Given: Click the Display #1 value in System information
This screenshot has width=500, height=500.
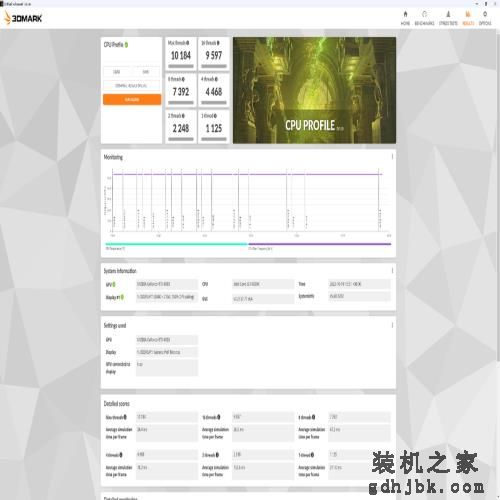Looking at the screenshot, I should 167,297.
